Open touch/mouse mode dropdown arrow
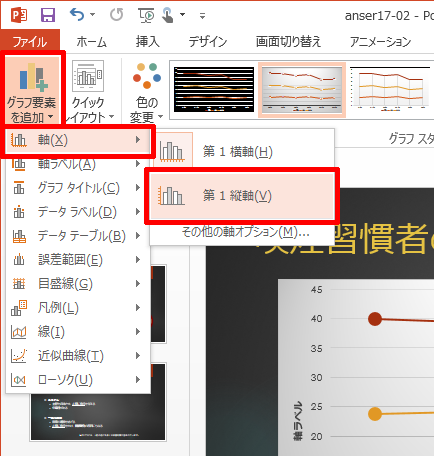This screenshot has width=434, height=456. click(x=182, y=15)
